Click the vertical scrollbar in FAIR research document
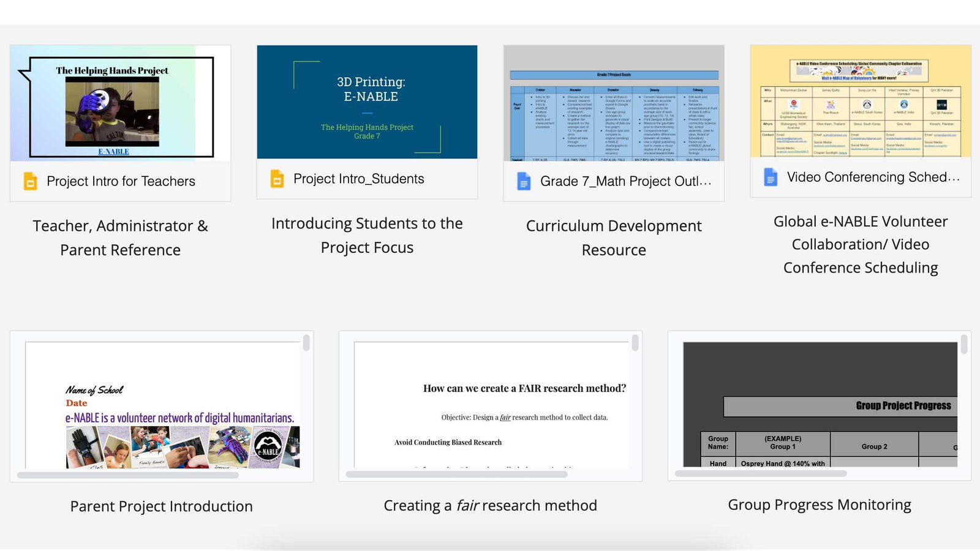 pyautogui.click(x=635, y=343)
